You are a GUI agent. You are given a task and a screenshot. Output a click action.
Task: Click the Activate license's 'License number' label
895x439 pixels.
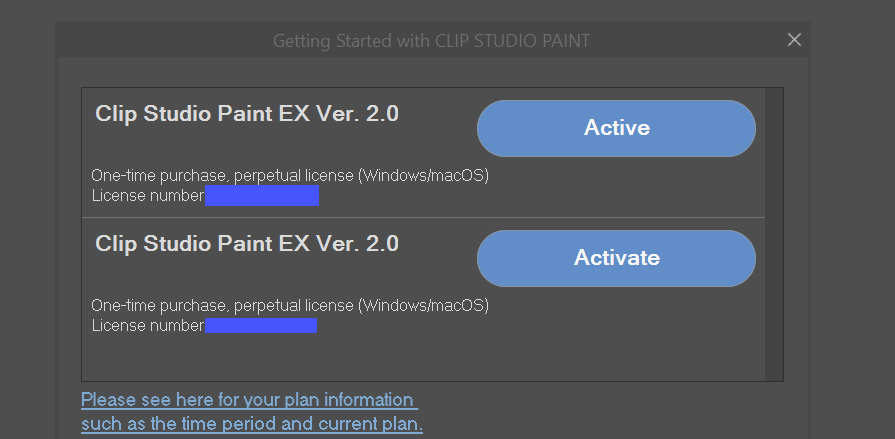(148, 325)
